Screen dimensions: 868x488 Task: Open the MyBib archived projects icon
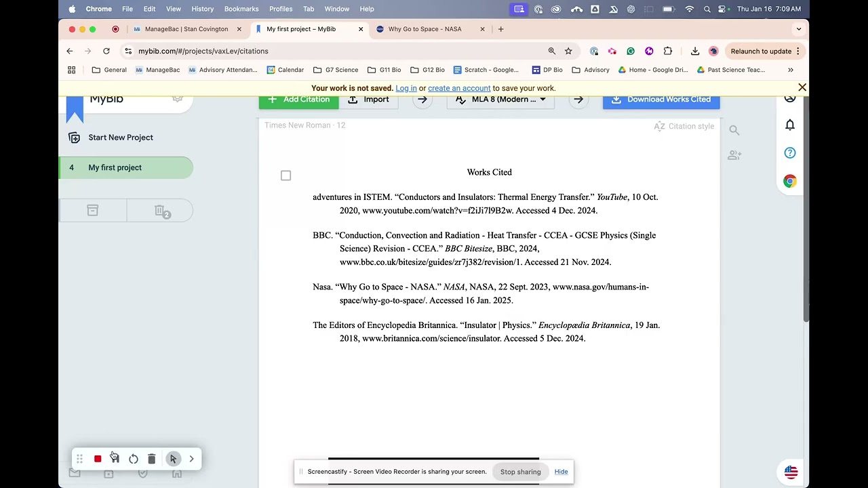(93, 211)
